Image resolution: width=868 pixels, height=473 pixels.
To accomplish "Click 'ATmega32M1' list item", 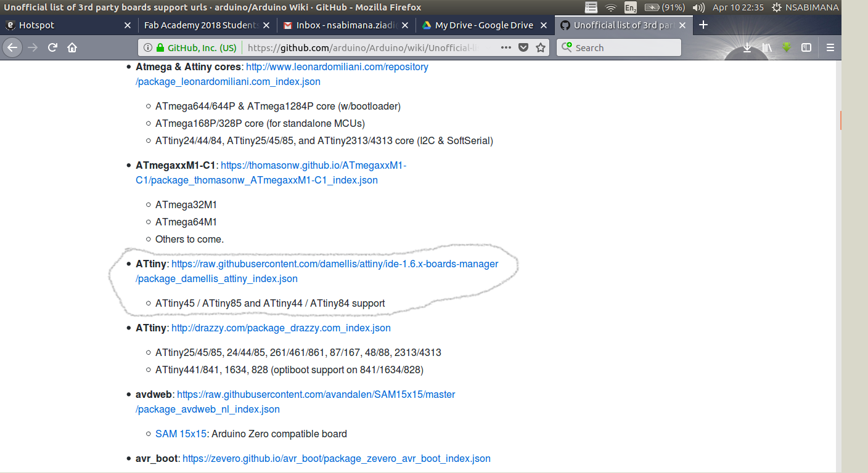I will pos(186,204).
